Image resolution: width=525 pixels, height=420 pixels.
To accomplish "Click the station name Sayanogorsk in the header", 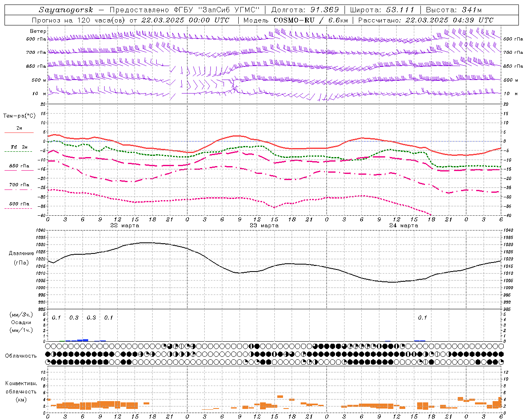I will pos(66,10).
